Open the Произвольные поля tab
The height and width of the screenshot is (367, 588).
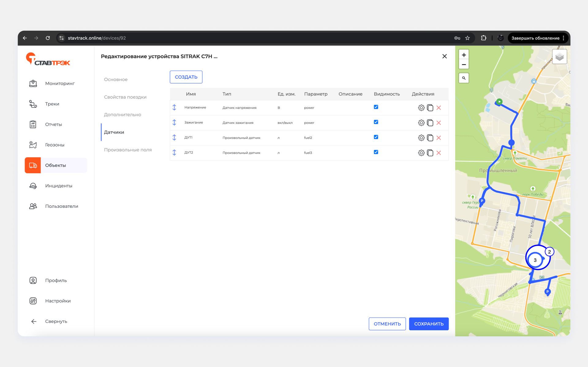[x=128, y=150]
